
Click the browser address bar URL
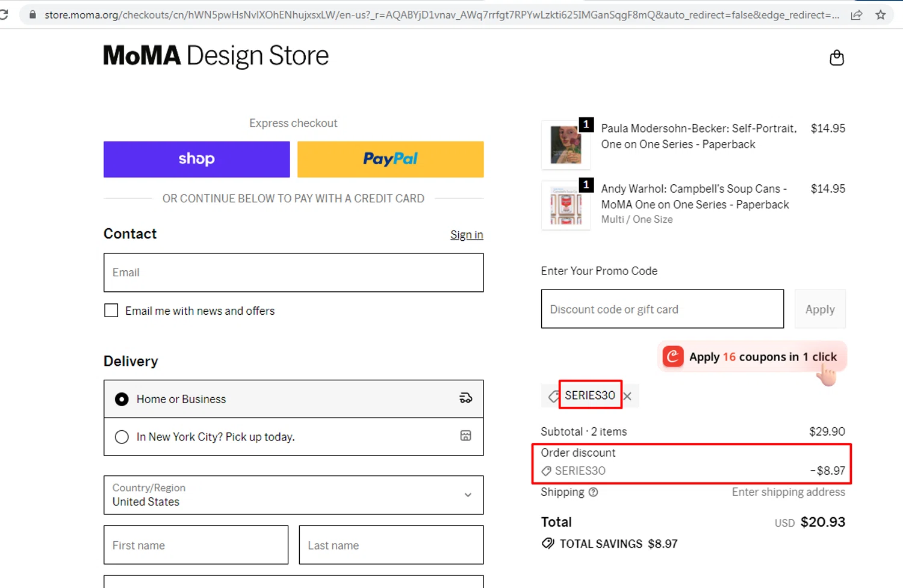tap(441, 15)
